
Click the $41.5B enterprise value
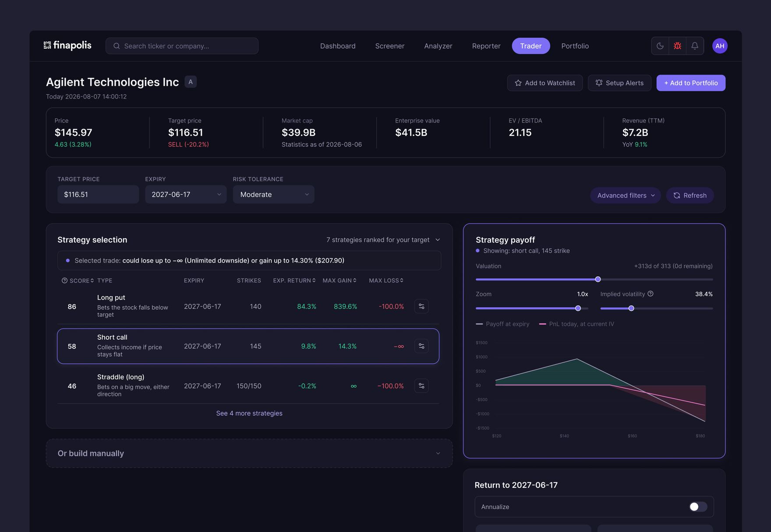coord(411,132)
